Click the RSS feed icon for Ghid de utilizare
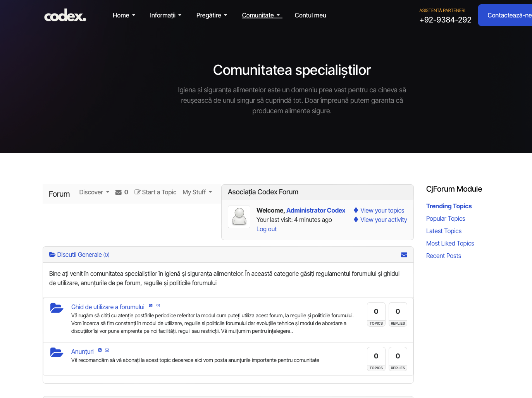This screenshot has width=532, height=398. pos(151,306)
